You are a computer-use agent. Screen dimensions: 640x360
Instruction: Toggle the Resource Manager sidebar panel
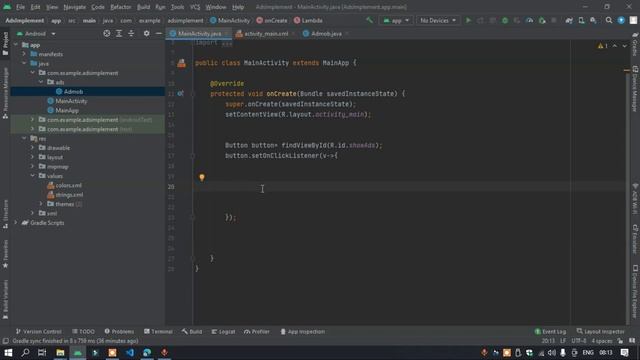[5, 93]
